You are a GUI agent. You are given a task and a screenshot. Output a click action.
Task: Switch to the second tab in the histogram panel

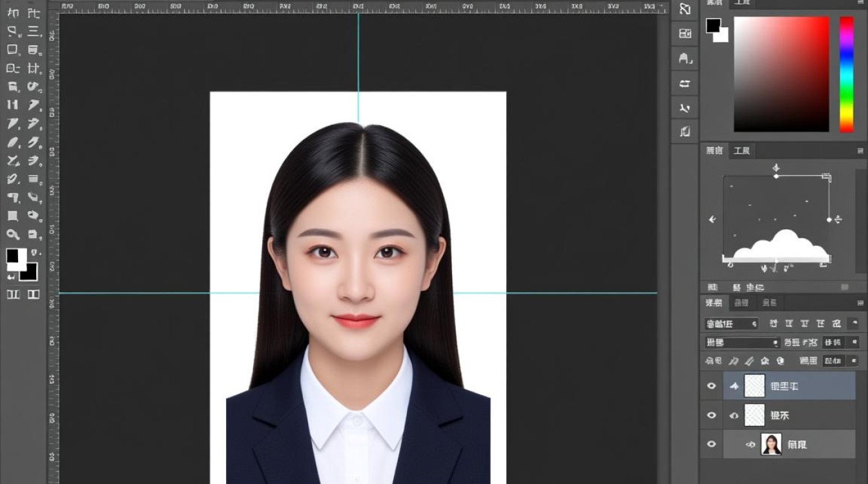741,150
